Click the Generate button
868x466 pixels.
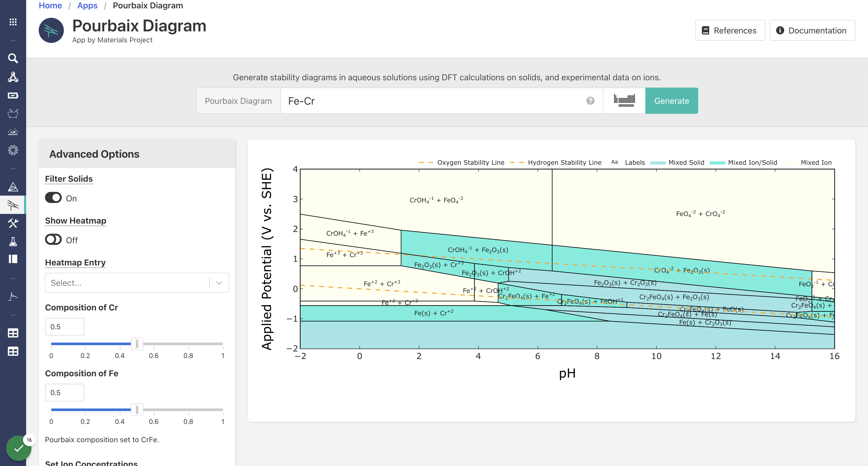[671, 101]
